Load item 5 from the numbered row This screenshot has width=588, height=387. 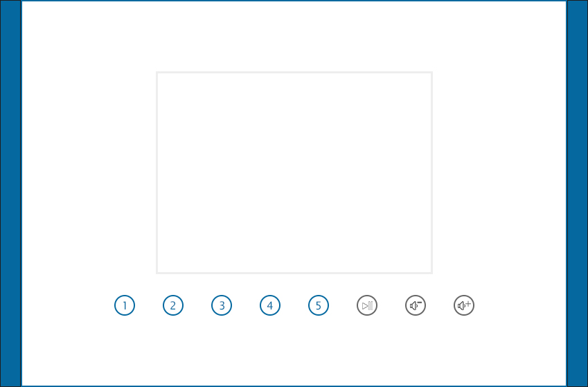[x=319, y=305]
